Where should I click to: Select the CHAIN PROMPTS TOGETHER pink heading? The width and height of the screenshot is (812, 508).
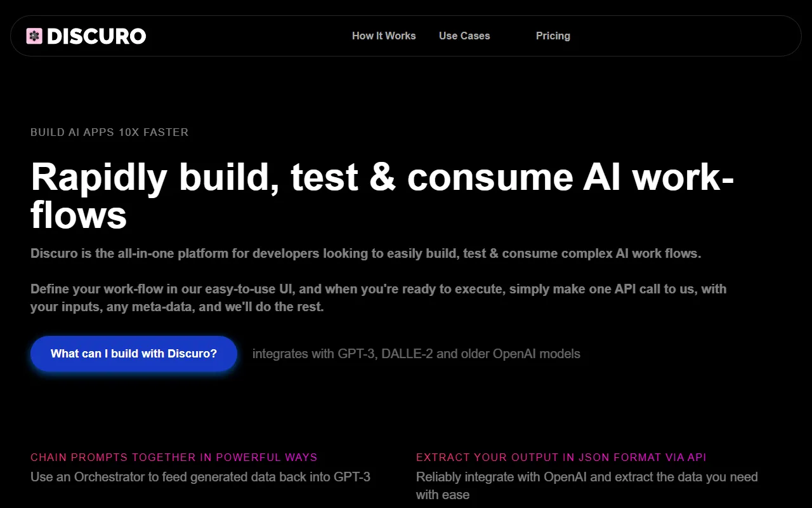click(x=174, y=457)
